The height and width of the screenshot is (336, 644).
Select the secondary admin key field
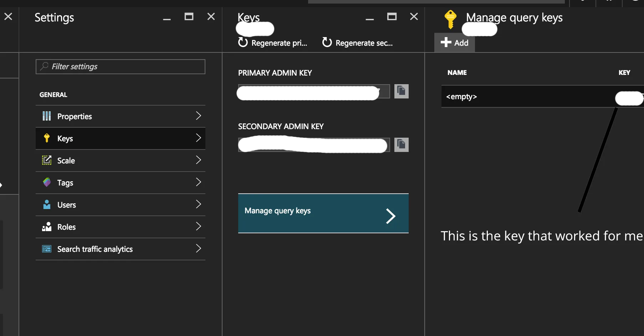coord(314,145)
